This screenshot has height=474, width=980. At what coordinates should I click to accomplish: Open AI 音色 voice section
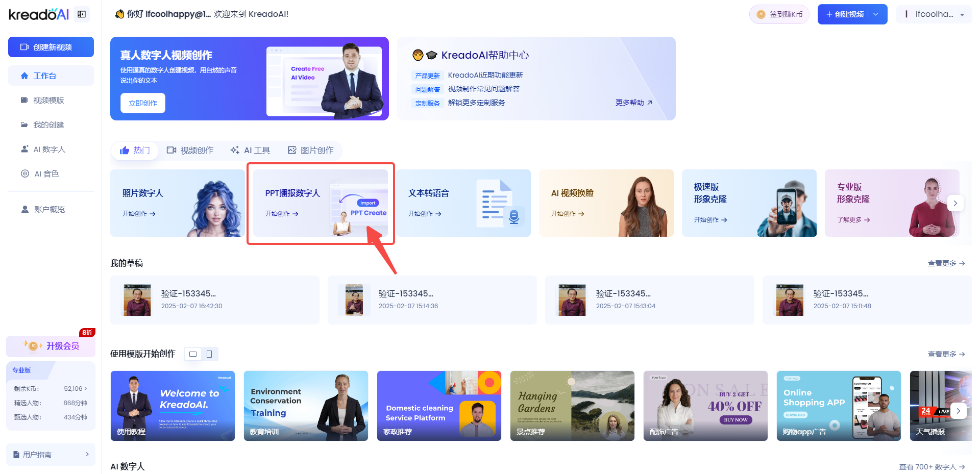tap(46, 174)
